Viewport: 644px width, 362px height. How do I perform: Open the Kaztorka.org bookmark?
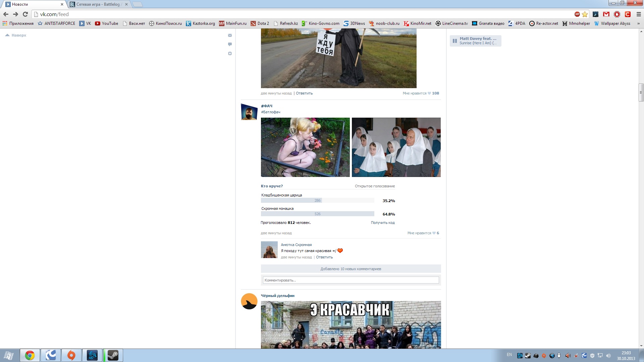(x=201, y=23)
